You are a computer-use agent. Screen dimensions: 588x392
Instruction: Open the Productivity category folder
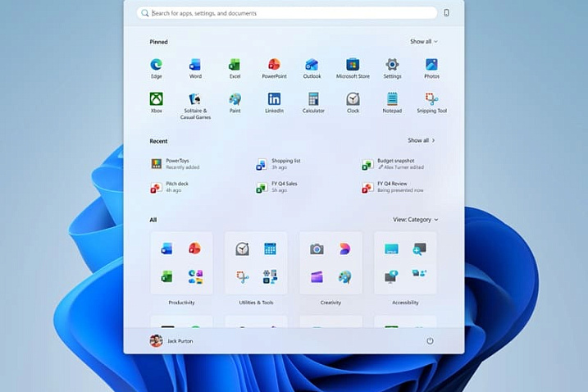pos(181,263)
